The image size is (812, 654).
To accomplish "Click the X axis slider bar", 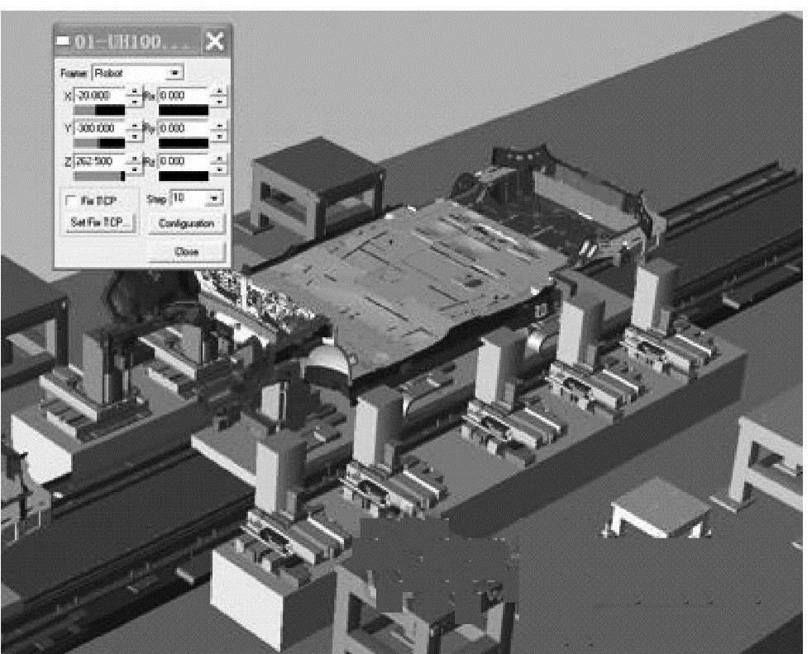I will (99, 110).
